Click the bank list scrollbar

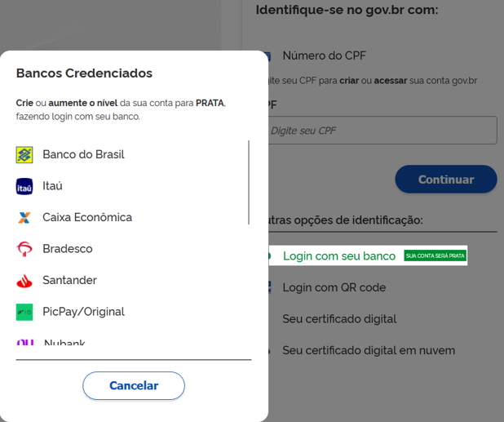(249, 182)
